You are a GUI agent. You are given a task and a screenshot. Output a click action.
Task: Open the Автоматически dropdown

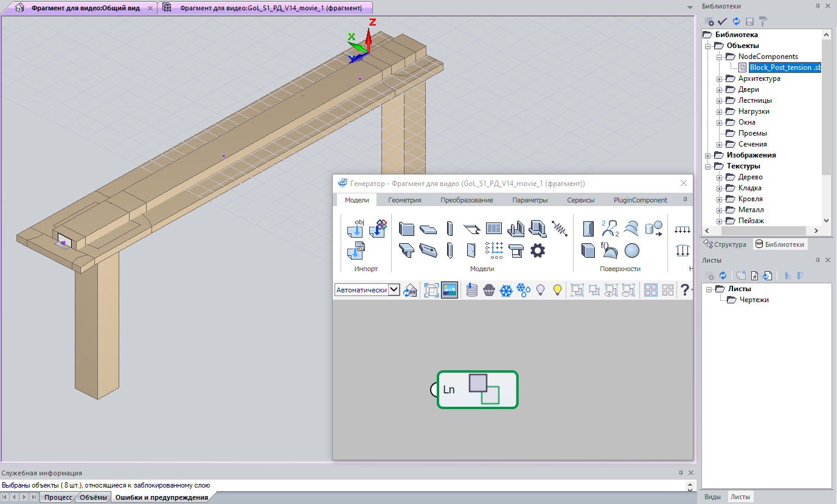point(394,291)
